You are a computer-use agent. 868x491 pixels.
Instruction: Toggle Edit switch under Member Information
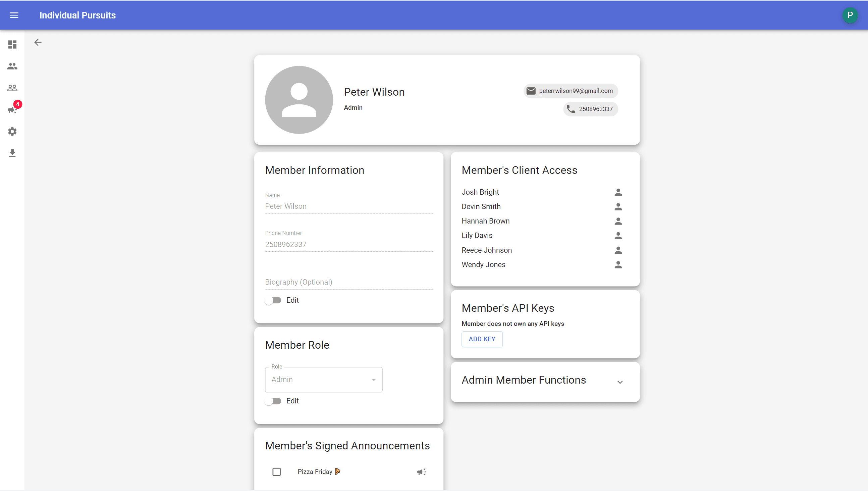[273, 300]
